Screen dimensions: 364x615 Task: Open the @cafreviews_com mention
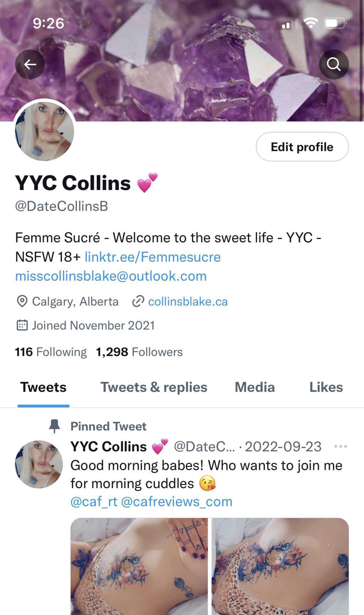click(177, 501)
